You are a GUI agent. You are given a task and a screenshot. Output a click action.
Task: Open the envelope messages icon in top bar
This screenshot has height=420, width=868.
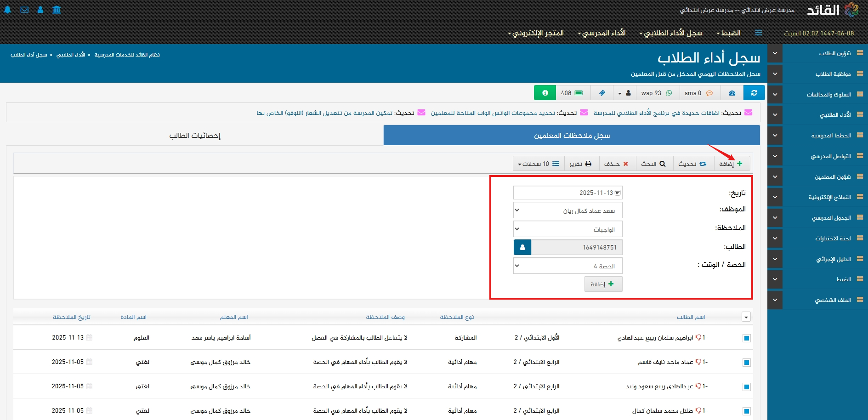tap(24, 10)
